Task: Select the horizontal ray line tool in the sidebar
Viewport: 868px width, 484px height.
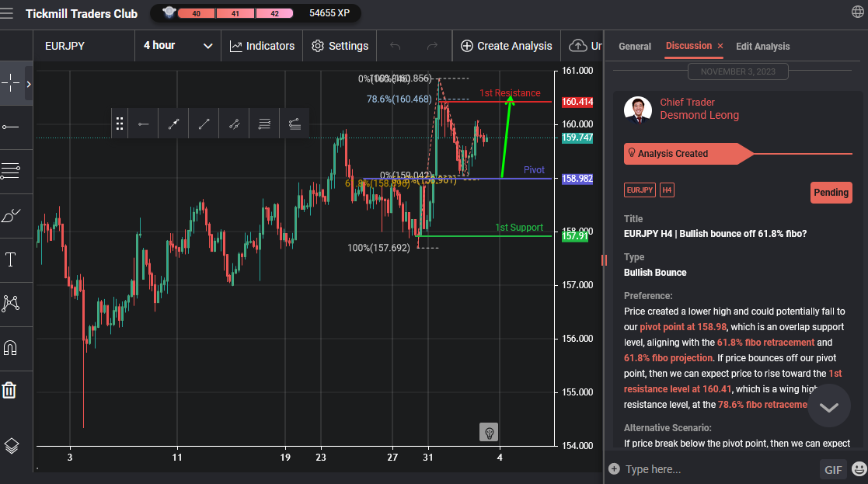Action: pos(11,127)
